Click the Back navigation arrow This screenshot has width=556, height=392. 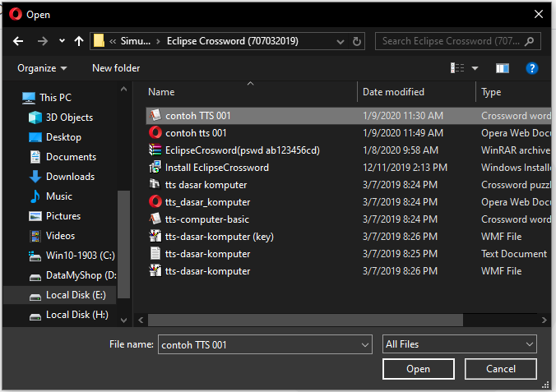click(18, 41)
